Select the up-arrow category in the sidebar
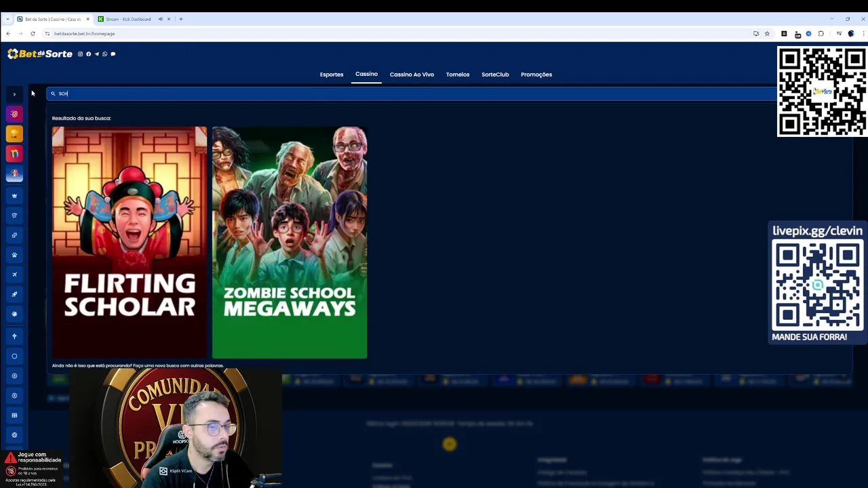Viewport: 868px width, 488px height. point(14,336)
